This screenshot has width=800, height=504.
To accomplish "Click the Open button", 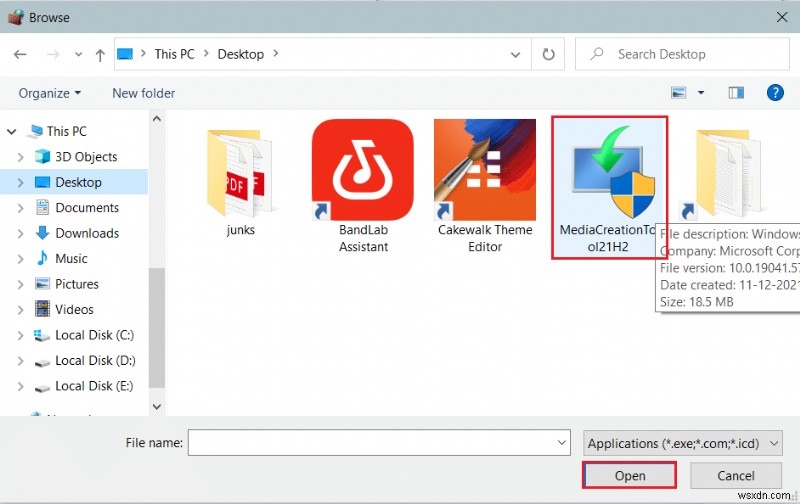I will pyautogui.click(x=630, y=475).
